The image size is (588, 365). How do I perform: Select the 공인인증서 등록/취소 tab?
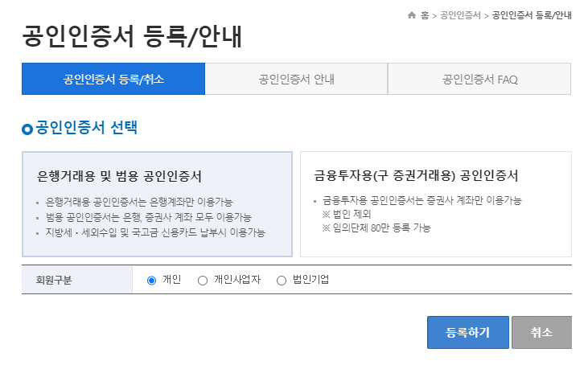(113, 79)
